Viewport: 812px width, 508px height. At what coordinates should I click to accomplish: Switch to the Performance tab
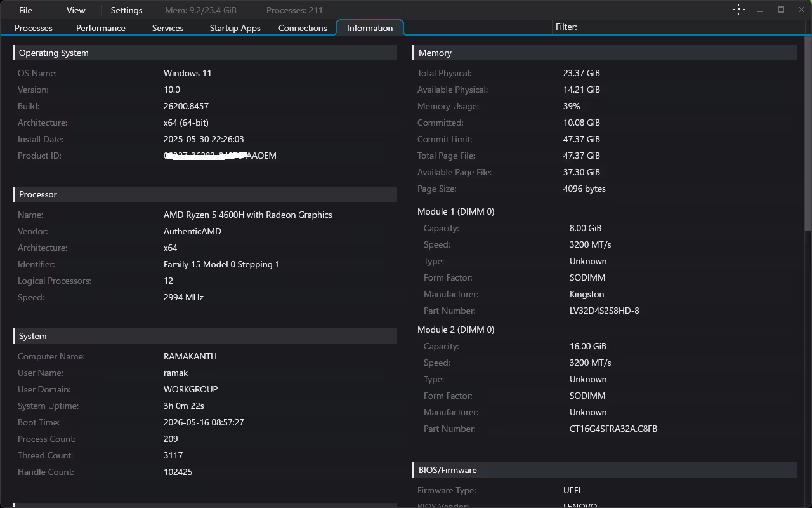tap(101, 28)
